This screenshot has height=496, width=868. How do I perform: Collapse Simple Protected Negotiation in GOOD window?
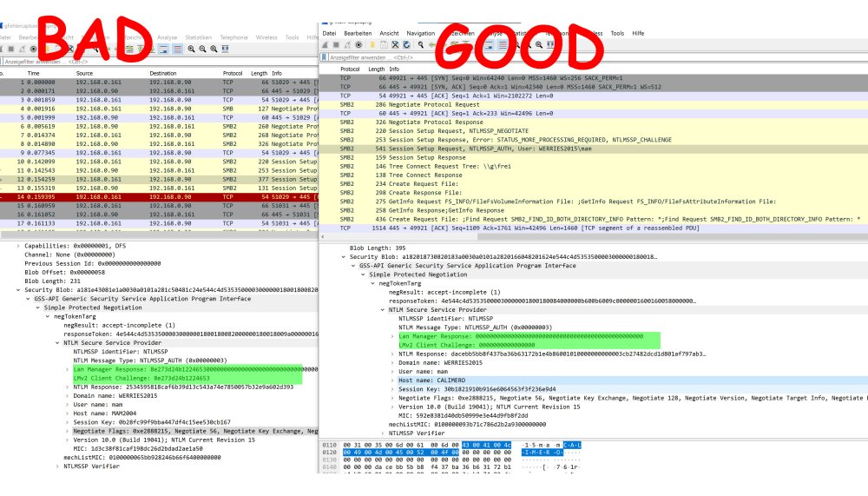tap(363, 274)
